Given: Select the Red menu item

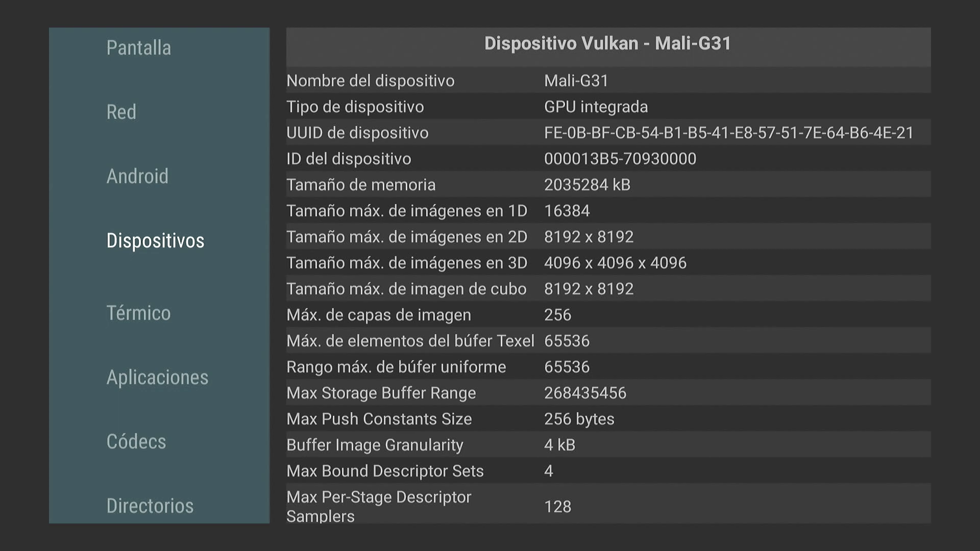Looking at the screenshot, I should tap(121, 112).
